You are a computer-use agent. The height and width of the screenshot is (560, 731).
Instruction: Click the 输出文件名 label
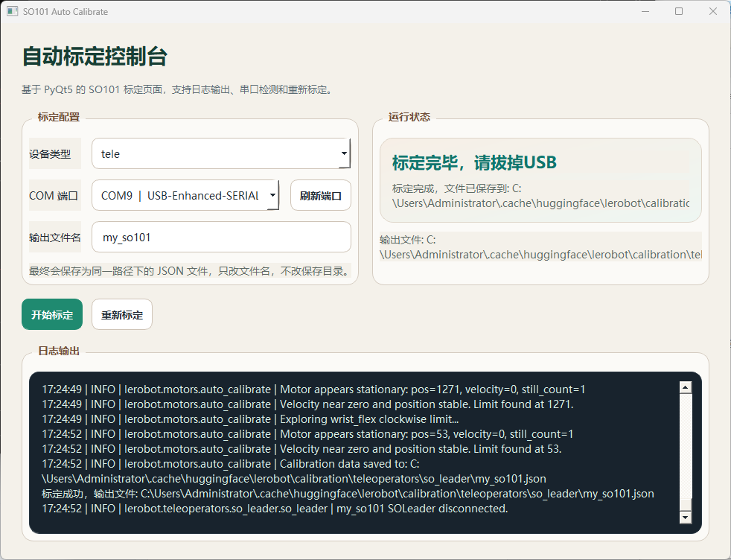54,238
